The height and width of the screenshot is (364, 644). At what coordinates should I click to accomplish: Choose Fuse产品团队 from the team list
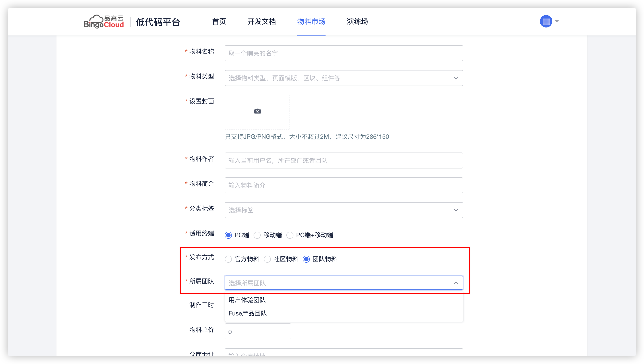(x=248, y=313)
